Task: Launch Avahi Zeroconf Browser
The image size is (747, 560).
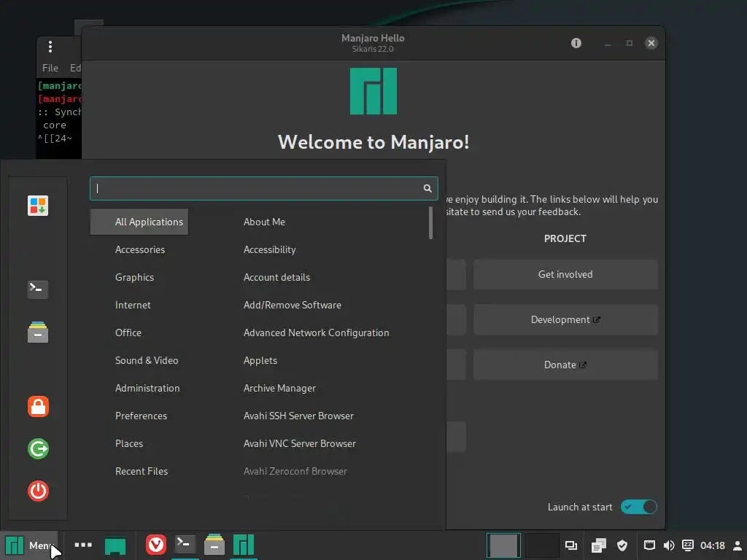Action: (295, 471)
